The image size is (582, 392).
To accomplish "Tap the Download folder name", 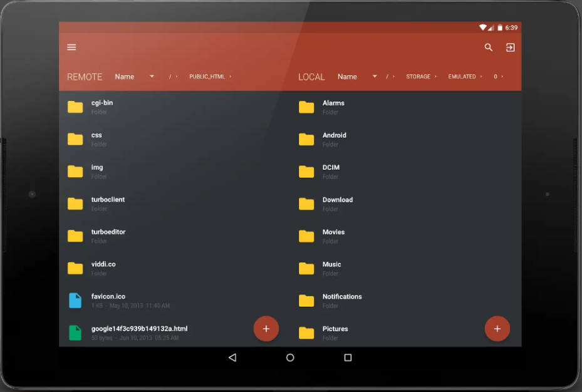I will point(338,200).
